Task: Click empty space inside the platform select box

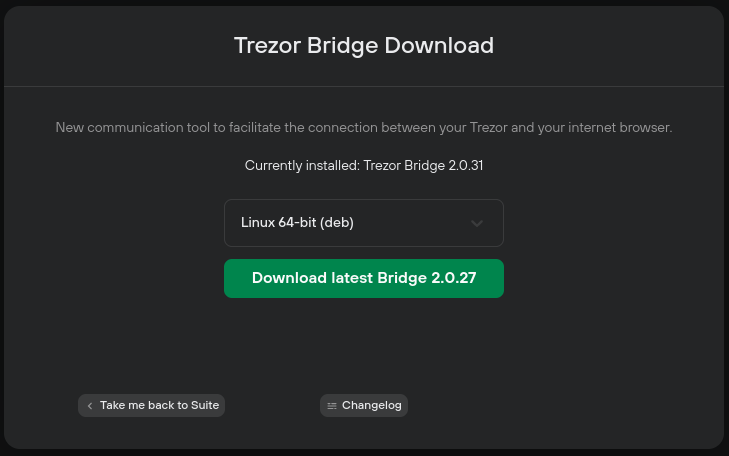Action: (x=409, y=223)
